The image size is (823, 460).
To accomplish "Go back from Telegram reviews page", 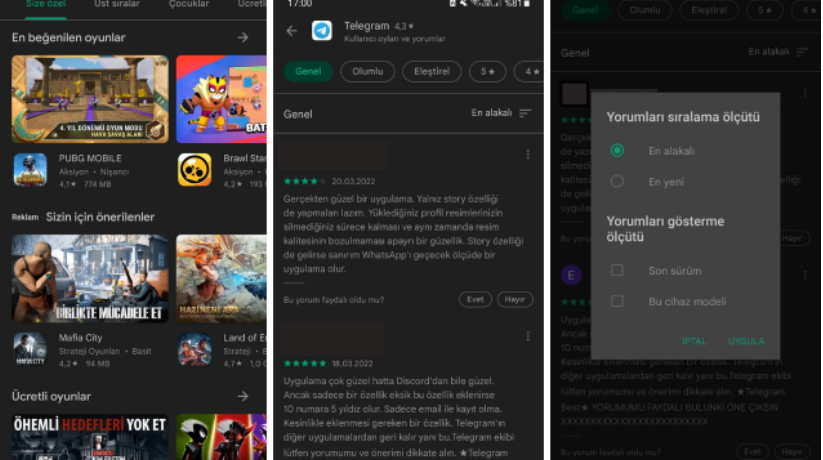I will pyautogui.click(x=292, y=31).
